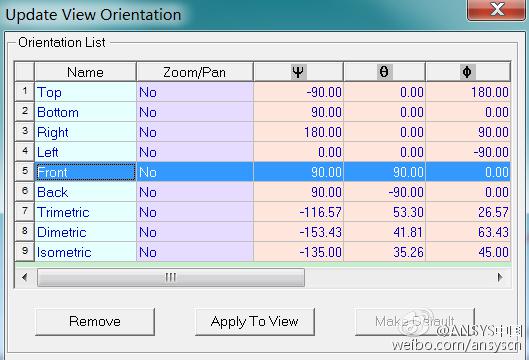Click the Remove button
Viewport: 529px width, 360px height.
point(95,322)
